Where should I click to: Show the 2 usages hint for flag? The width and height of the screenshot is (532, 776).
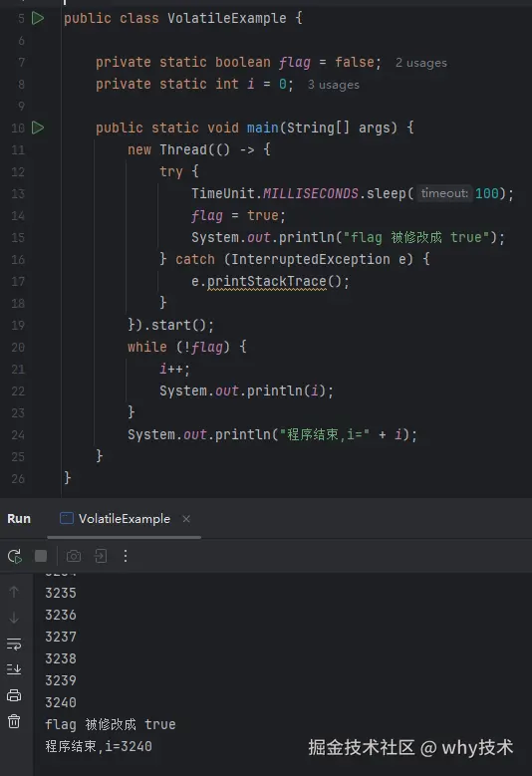421,63
